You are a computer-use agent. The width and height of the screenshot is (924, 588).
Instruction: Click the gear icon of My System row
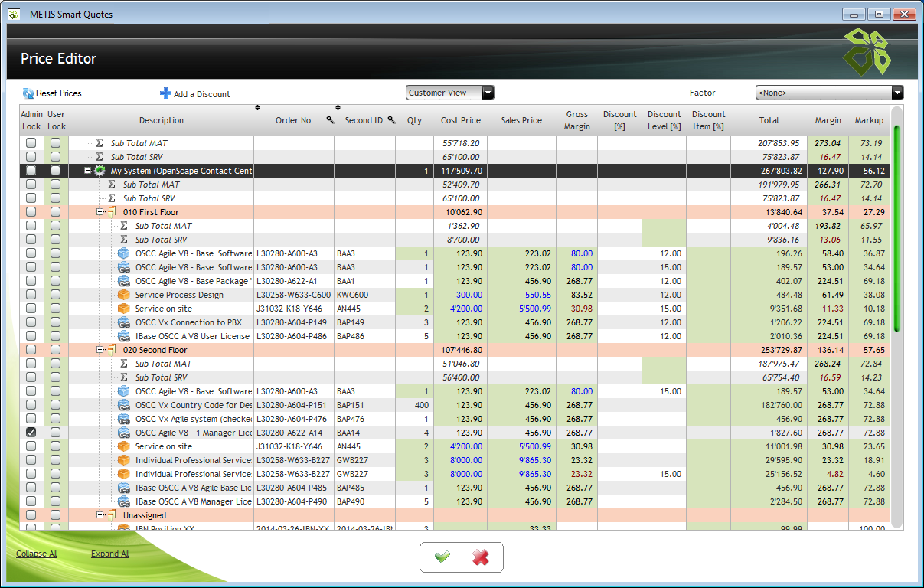(100, 171)
